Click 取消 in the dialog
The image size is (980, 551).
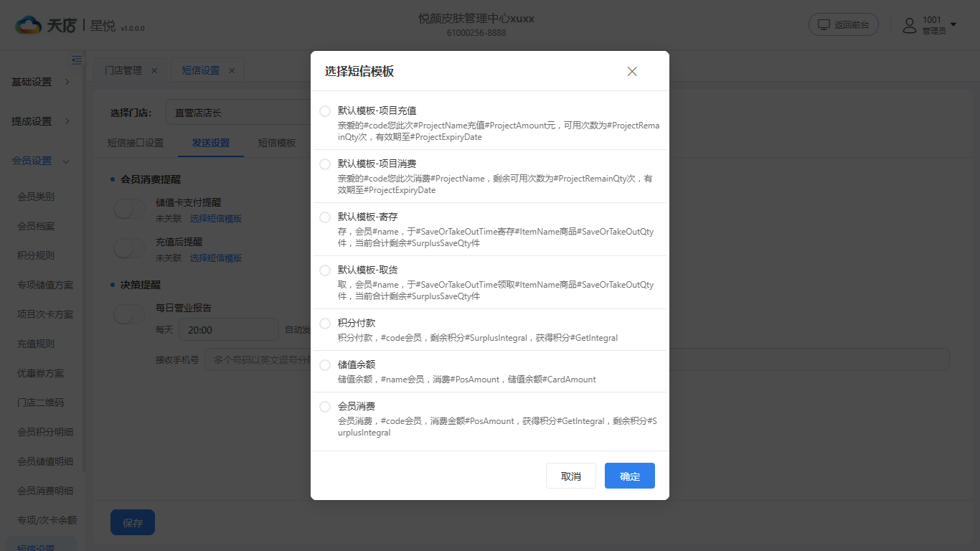click(x=571, y=476)
